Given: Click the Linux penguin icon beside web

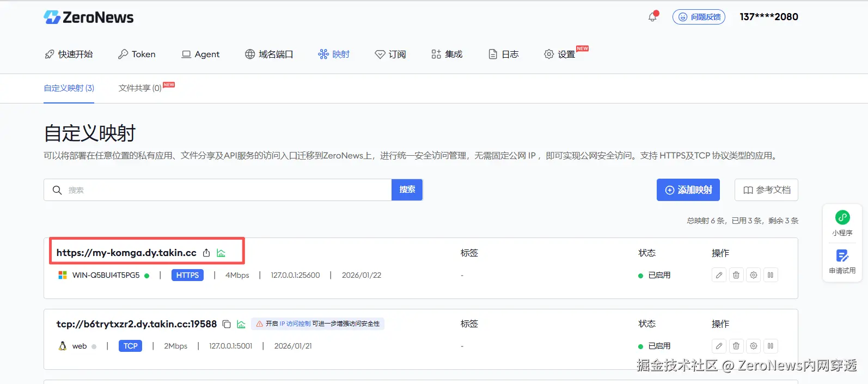Looking at the screenshot, I should pos(63,346).
